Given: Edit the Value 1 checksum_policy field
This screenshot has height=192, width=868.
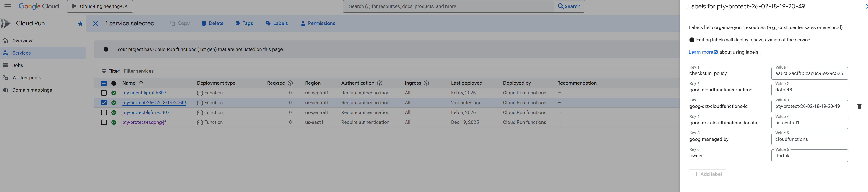Looking at the screenshot, I should click(809, 74).
